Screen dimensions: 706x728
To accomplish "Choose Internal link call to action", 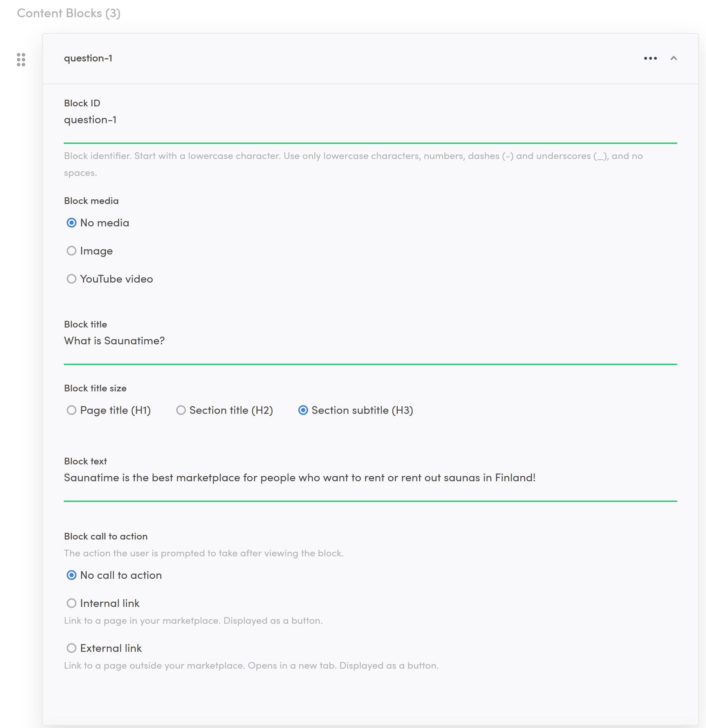I will tap(71, 604).
